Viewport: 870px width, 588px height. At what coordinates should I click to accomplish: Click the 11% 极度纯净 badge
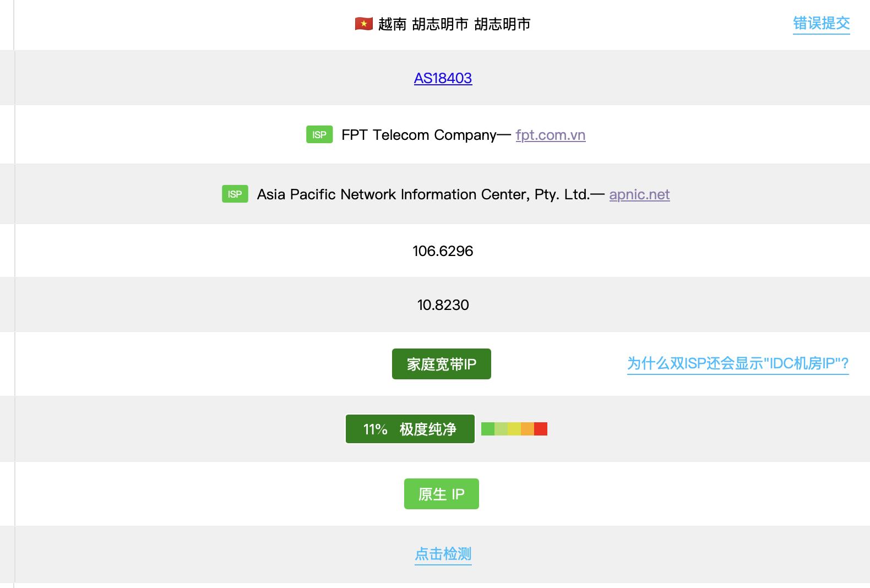coord(410,429)
